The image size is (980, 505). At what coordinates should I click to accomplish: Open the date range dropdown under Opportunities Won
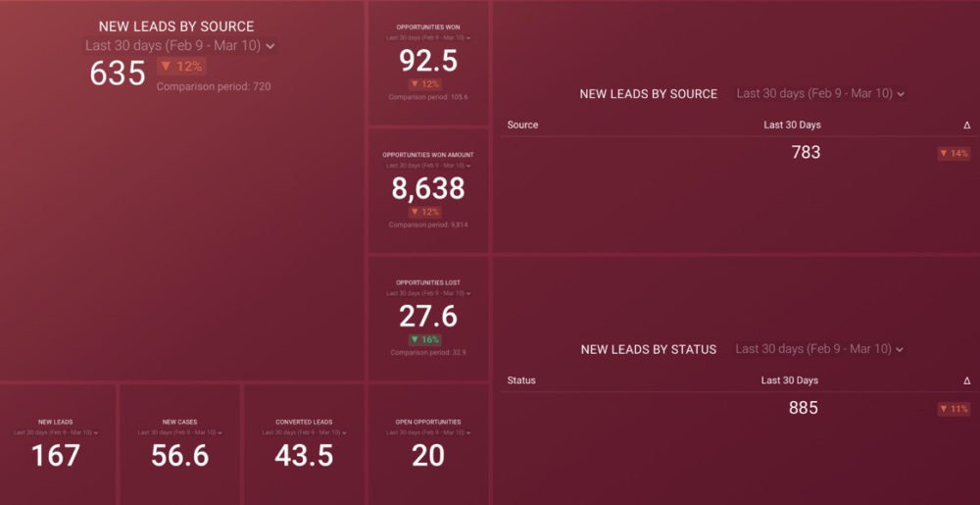[x=428, y=37]
